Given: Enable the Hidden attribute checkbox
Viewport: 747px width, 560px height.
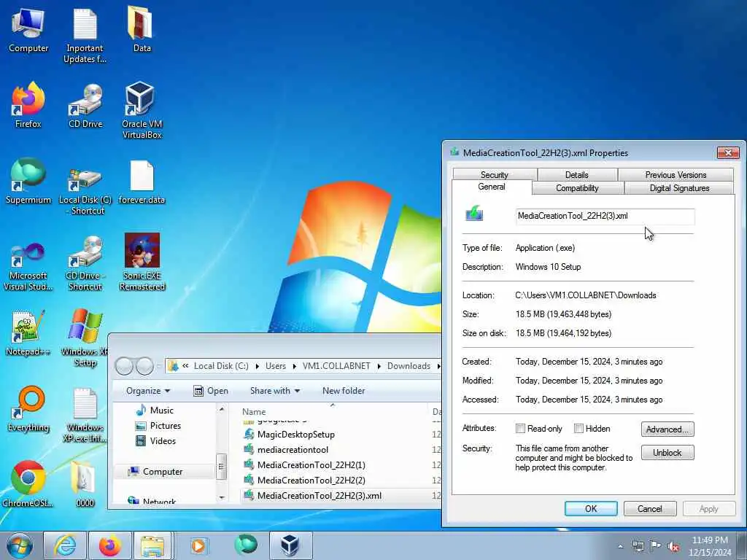Looking at the screenshot, I should [578, 429].
